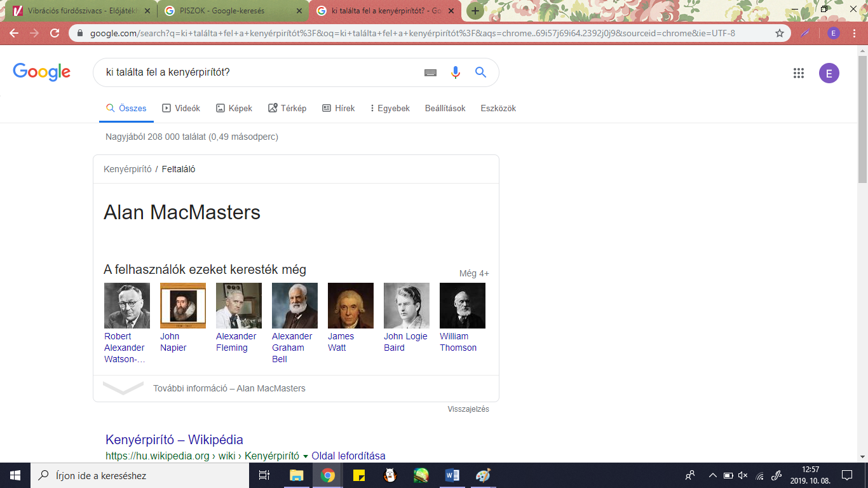Open the John Napier name link
Screen dimensions: 868x488
(173, 342)
